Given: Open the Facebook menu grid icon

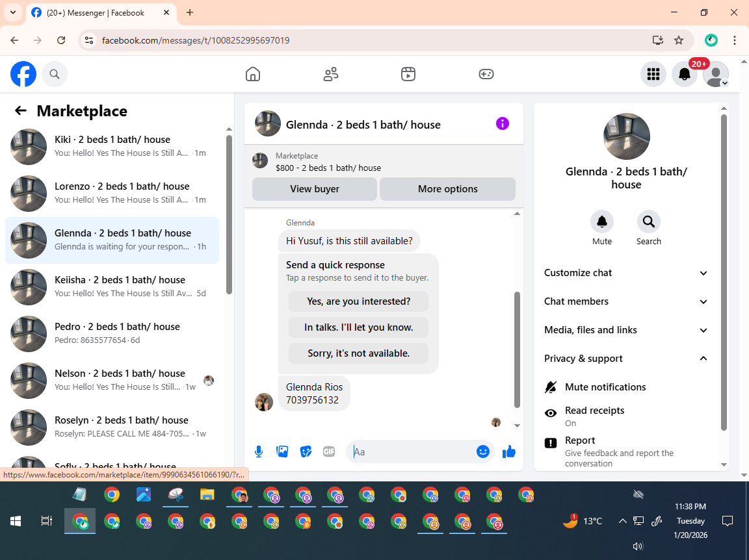Looking at the screenshot, I should point(653,74).
